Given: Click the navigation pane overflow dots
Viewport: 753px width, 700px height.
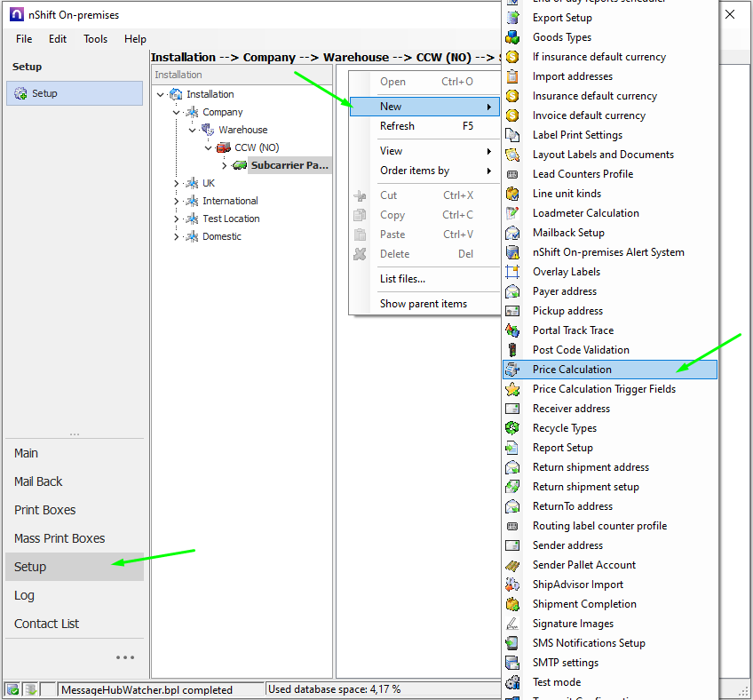Looking at the screenshot, I should coord(125,657).
